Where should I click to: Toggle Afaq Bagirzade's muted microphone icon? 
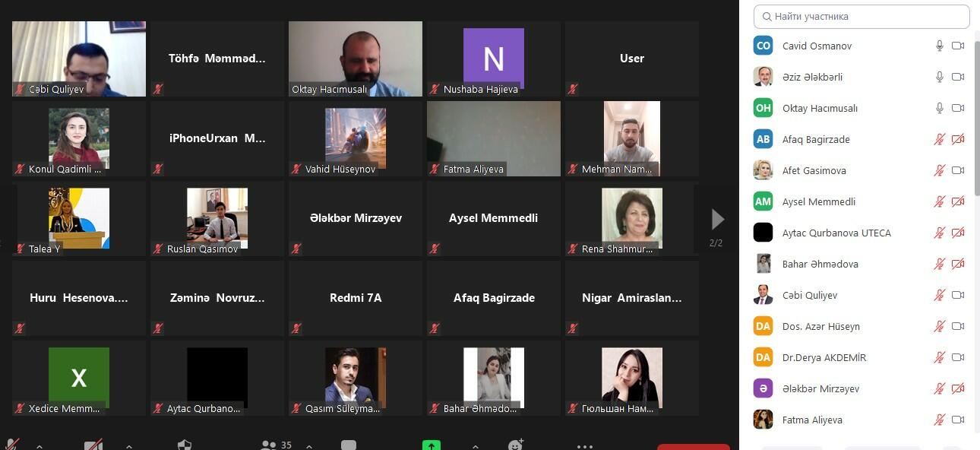coord(940,139)
